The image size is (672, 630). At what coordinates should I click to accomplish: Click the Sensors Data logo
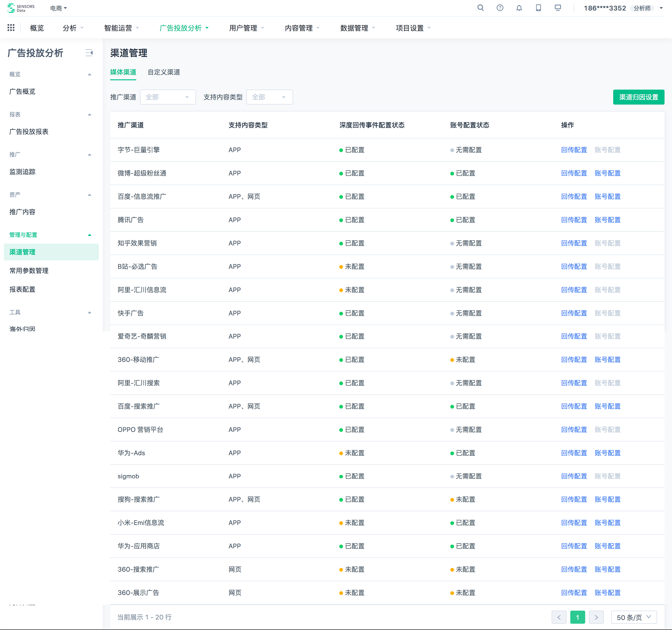click(21, 8)
